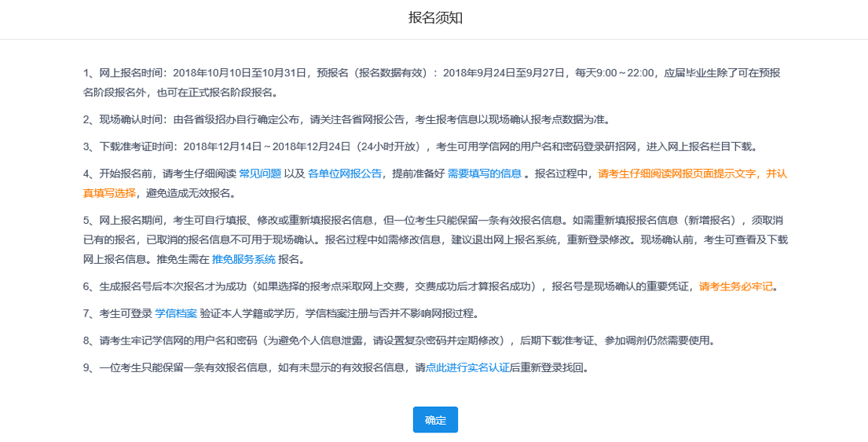Click the 2018年10月10日至10月31日 registration date text
868x442 pixels.
tap(239, 73)
